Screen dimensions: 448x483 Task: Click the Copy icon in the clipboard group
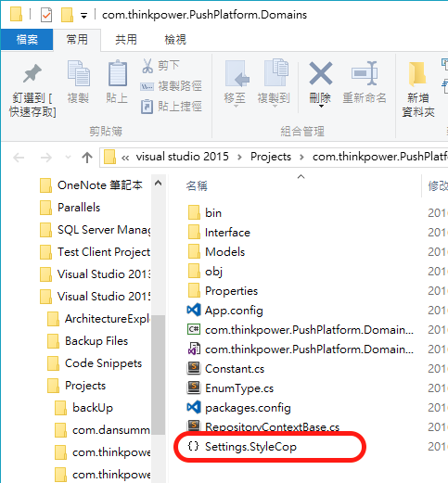point(79,73)
